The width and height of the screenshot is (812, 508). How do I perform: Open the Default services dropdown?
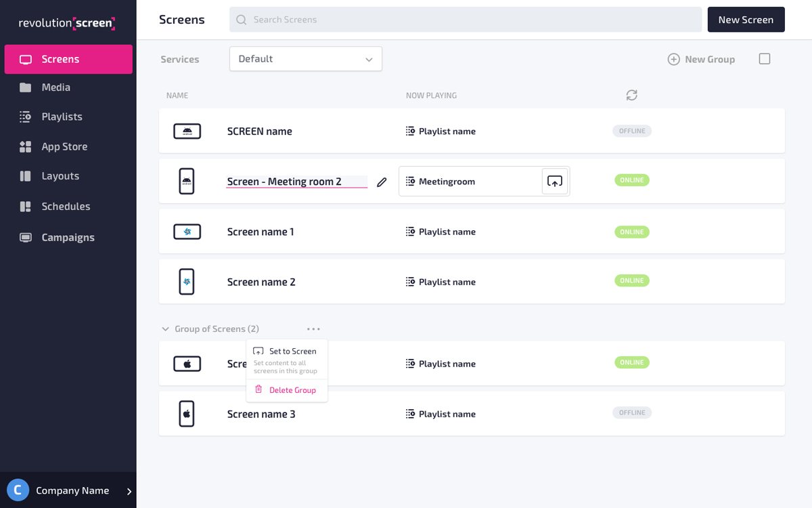[x=306, y=59]
